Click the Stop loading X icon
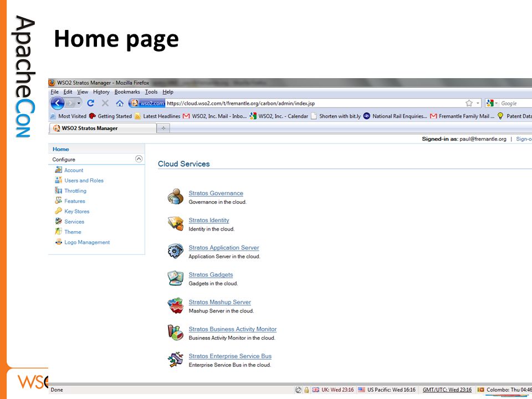Image resolution: width=532 pixels, height=399 pixels. 105,103
